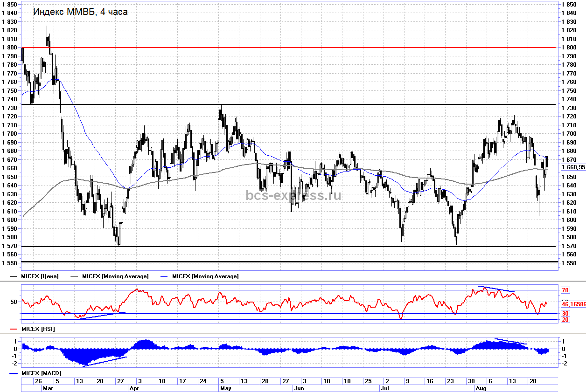
Task: Select the MICEX [Цена] legend entry
Action: click(x=41, y=276)
